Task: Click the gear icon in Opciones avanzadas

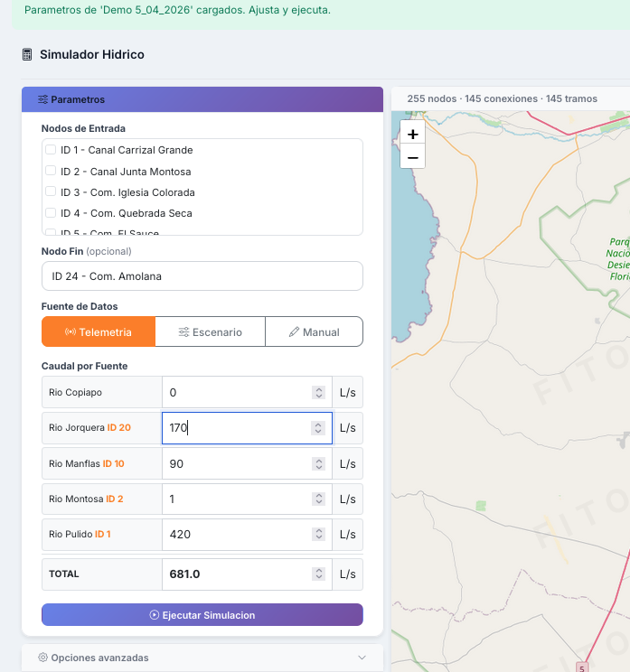Action: 42,657
